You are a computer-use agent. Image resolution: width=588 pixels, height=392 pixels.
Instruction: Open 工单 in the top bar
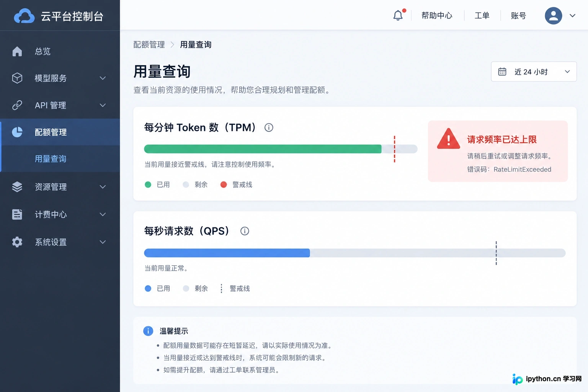[x=482, y=16]
